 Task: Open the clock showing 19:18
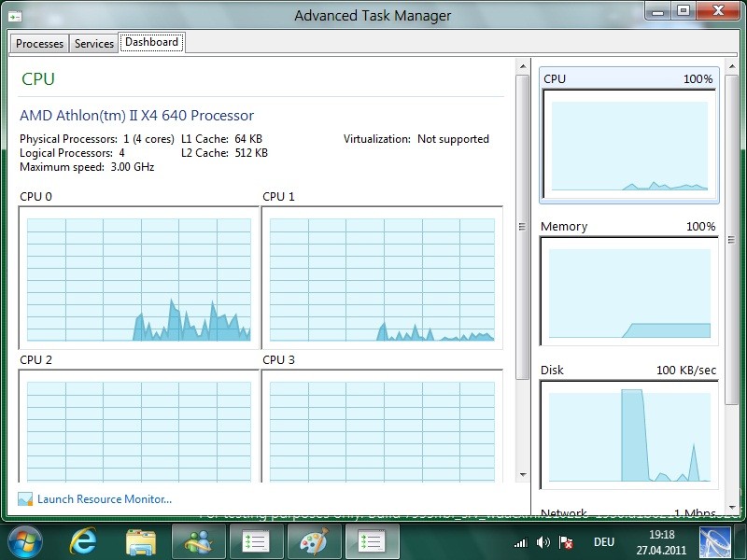pyautogui.click(x=661, y=542)
